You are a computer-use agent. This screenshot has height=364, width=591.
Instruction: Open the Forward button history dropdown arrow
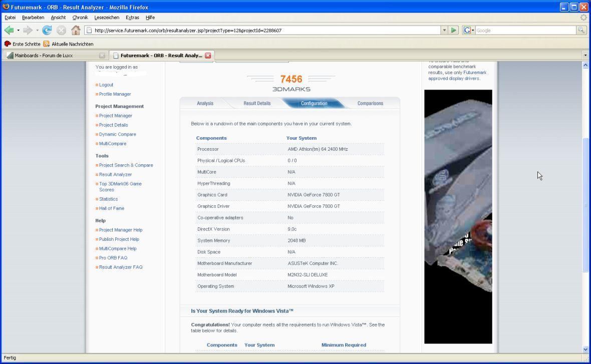coord(37,30)
